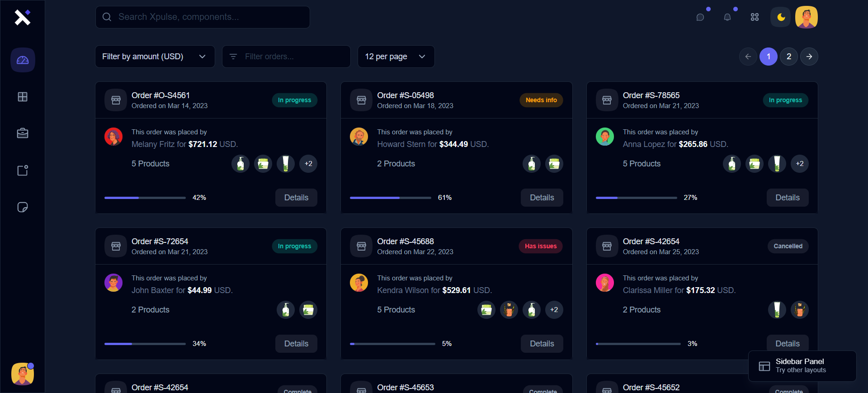868x393 pixels.
Task: Open the user avatar menu in top right
Action: pyautogui.click(x=806, y=17)
